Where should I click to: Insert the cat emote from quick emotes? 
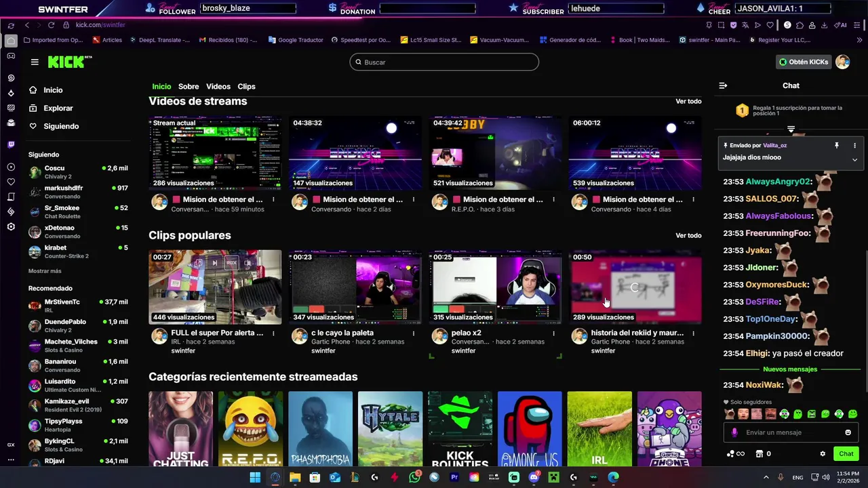730,414
